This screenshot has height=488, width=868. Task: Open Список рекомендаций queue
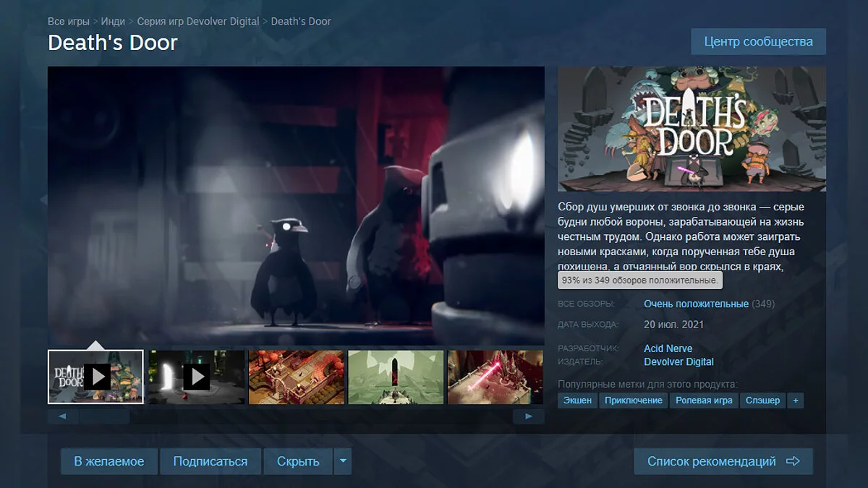(x=723, y=461)
